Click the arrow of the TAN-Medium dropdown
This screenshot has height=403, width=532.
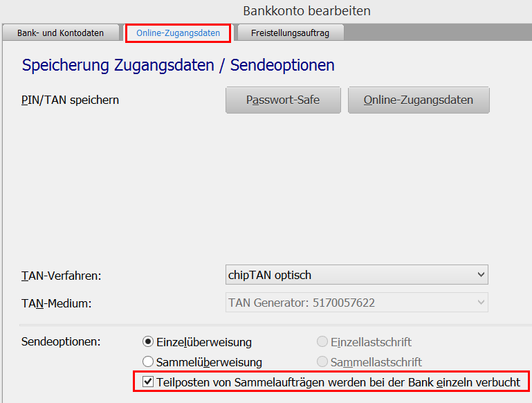click(481, 303)
